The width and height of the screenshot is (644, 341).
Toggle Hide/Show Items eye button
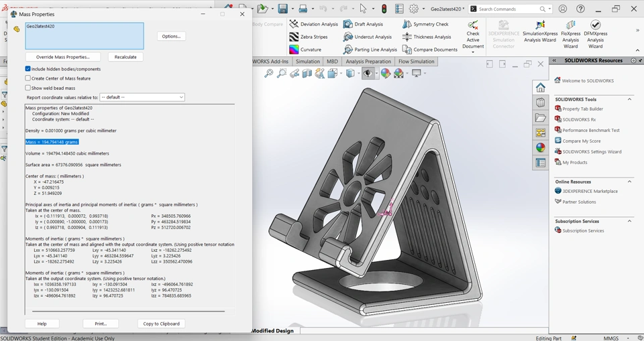[367, 74]
